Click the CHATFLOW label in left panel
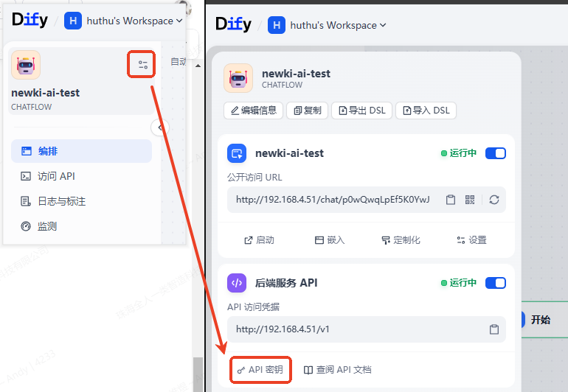The width and height of the screenshot is (568, 392). 32,107
